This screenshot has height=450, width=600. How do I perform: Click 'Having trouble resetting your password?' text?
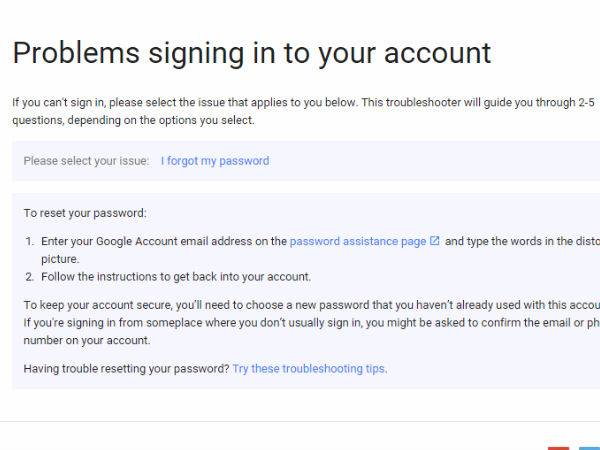(x=126, y=368)
